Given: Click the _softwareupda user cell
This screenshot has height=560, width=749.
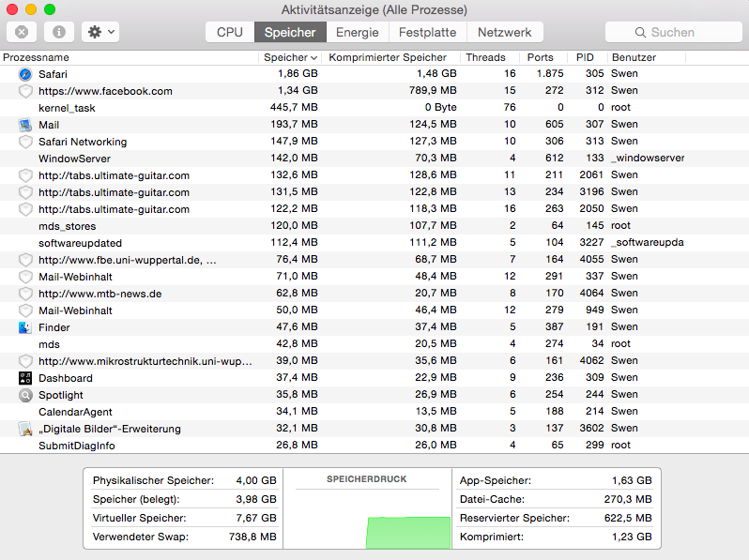Looking at the screenshot, I should 648,243.
